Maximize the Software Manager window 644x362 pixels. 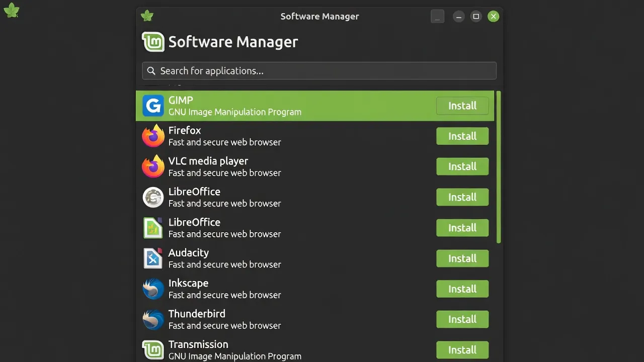pyautogui.click(x=476, y=17)
